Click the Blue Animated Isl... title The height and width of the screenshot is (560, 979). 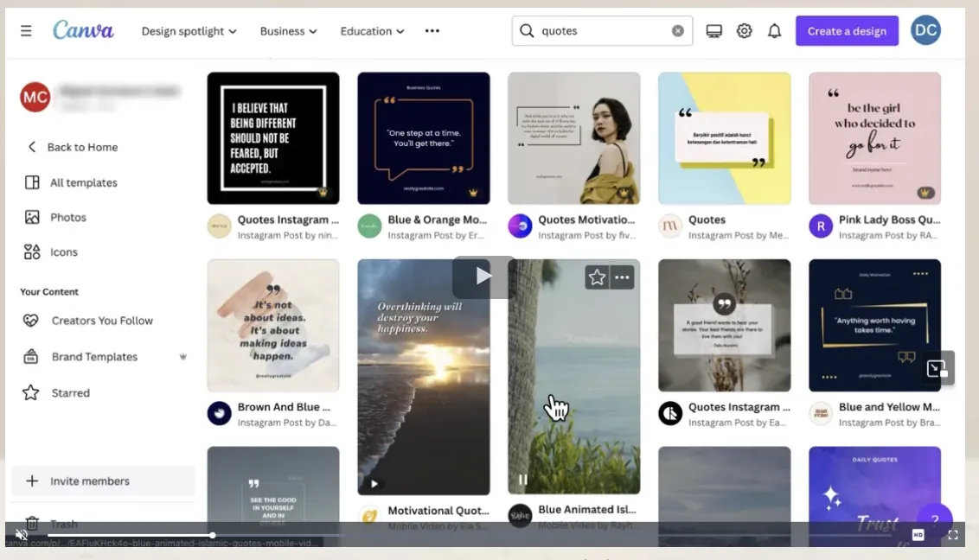point(587,510)
